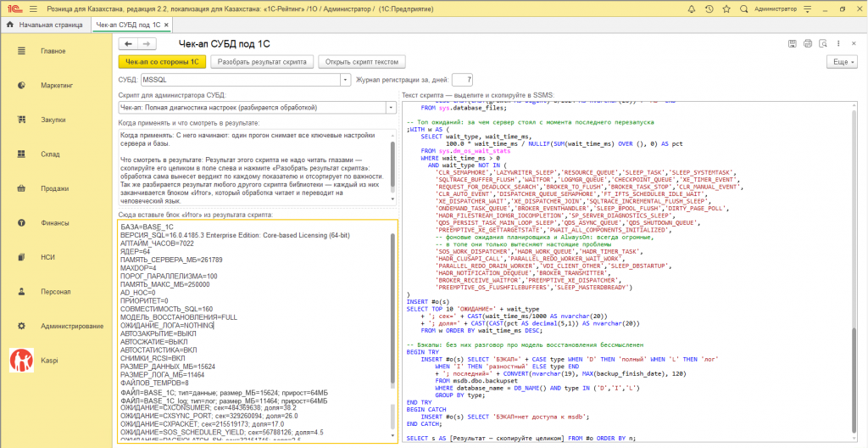Click the Журнал регистрации days field
868x448 pixels.
tap(462, 81)
